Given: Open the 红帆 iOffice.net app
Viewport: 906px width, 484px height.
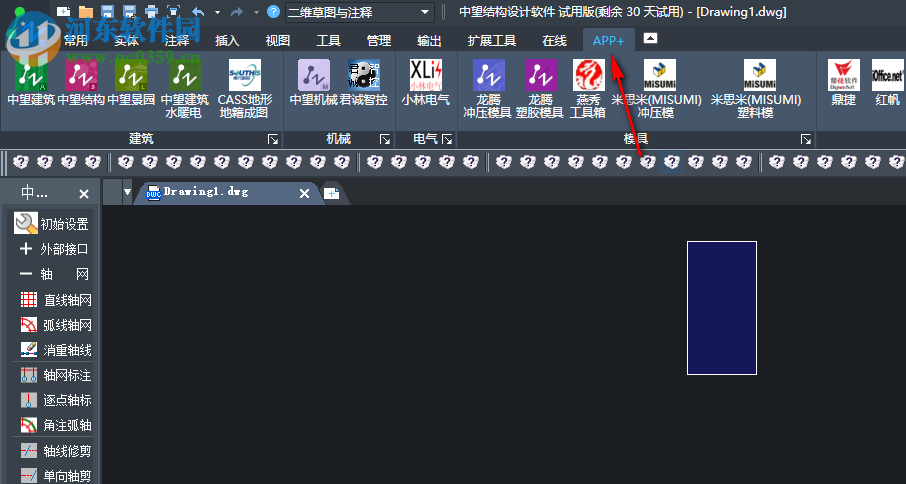Looking at the screenshot, I should 888,83.
